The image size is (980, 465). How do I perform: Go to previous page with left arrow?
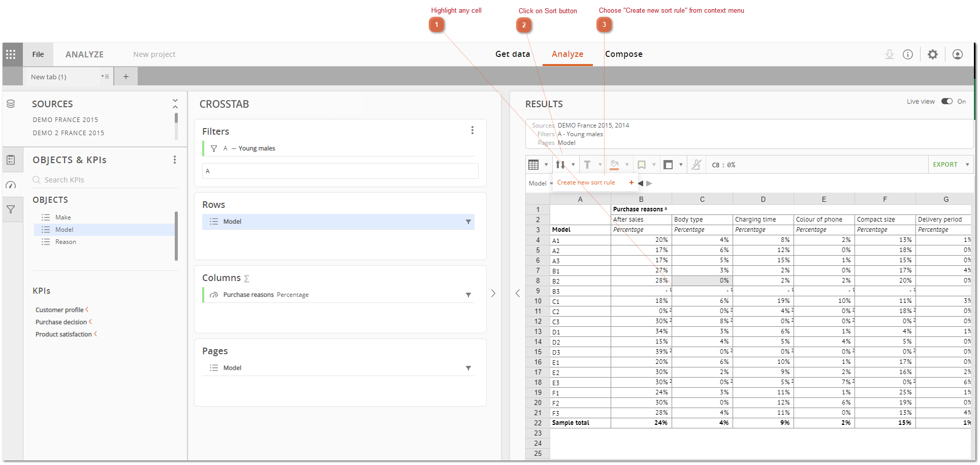point(641,183)
